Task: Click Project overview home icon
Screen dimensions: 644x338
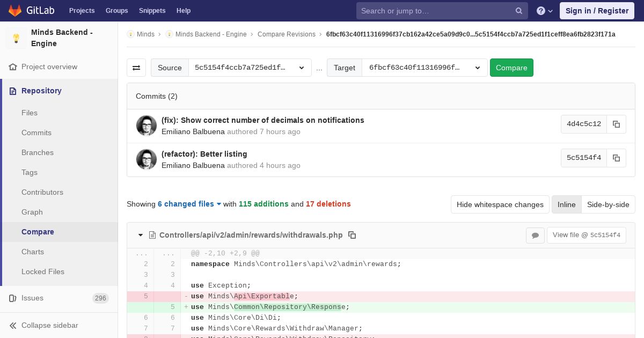Action: 13,67
